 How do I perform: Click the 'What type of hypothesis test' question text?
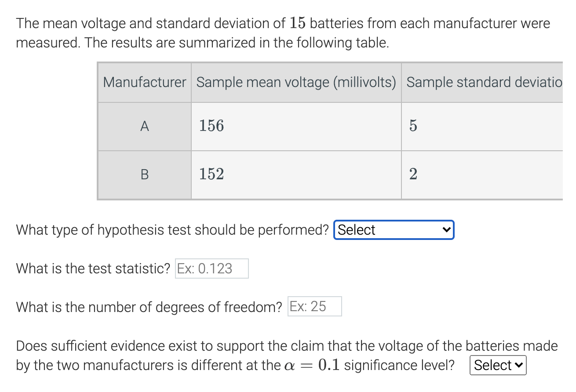pos(172,230)
